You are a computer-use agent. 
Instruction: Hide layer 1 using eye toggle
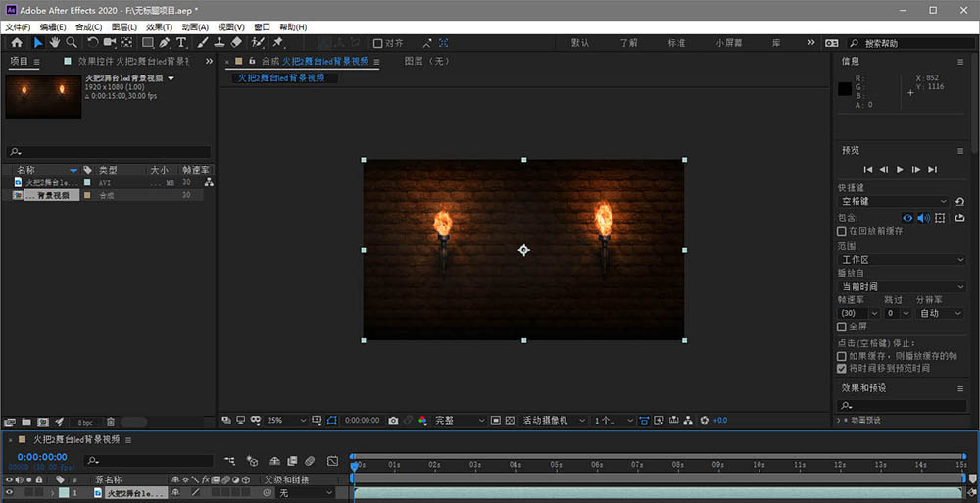coord(9,493)
